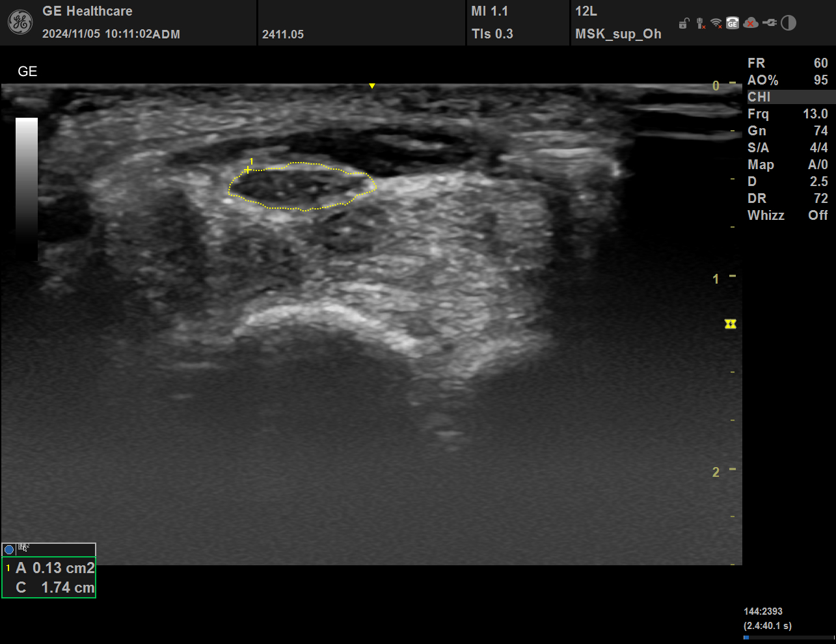Click the patient ID 2411.05 field
The width and height of the screenshot is (836, 644).
(283, 34)
